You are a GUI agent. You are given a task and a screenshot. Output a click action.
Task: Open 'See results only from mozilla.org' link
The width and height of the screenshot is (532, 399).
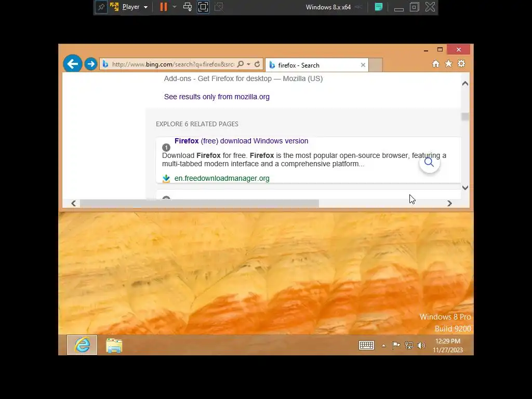(217, 97)
